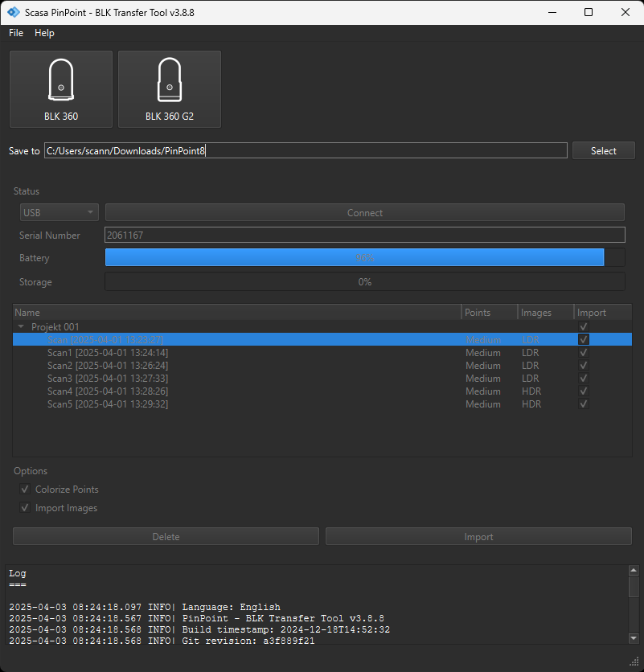Click the log scrollbar thumb

pyautogui.click(x=634, y=586)
